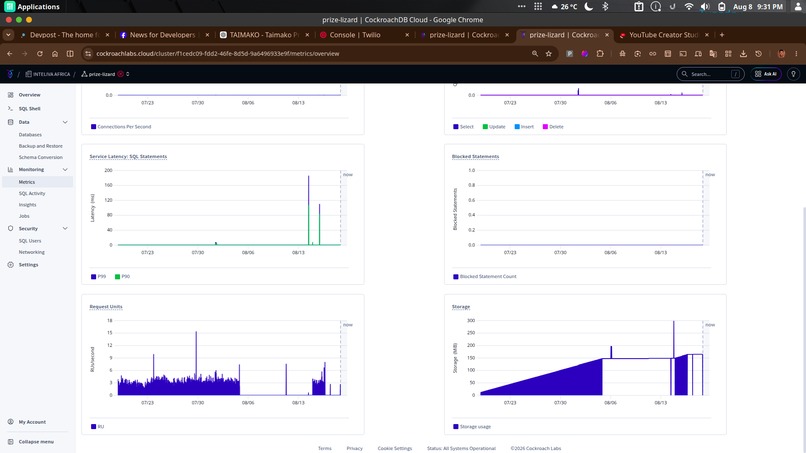The image size is (806, 453).
Task: Select Metrics in Monitoring menu
Action: pos(38,182)
